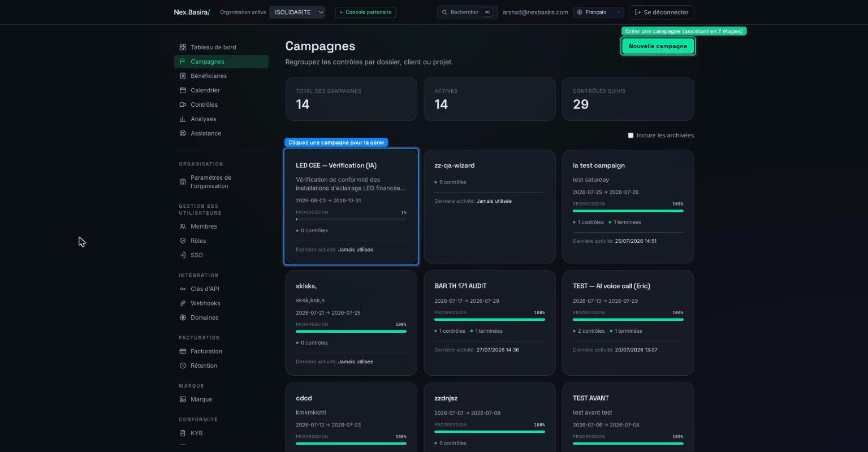Click the Assistance lifebuoy icon
Viewport: 868px width, 452px height.
coord(183,133)
